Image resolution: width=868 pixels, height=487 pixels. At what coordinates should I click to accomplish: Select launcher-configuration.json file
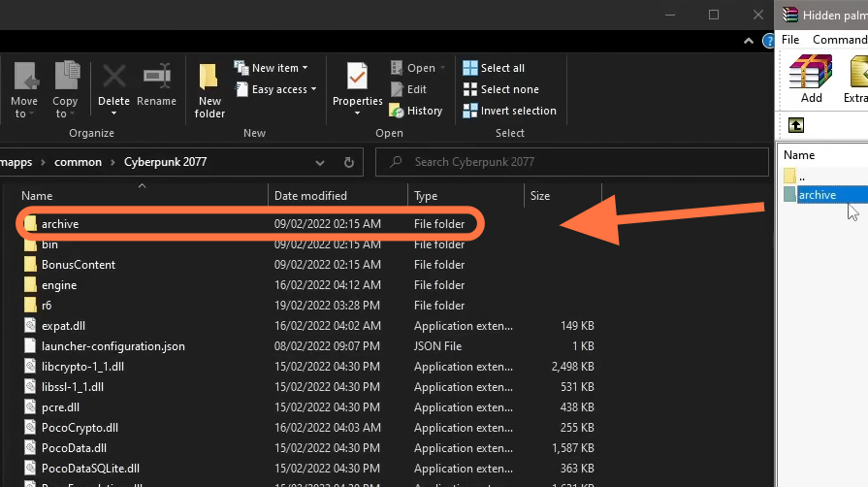point(307,346)
